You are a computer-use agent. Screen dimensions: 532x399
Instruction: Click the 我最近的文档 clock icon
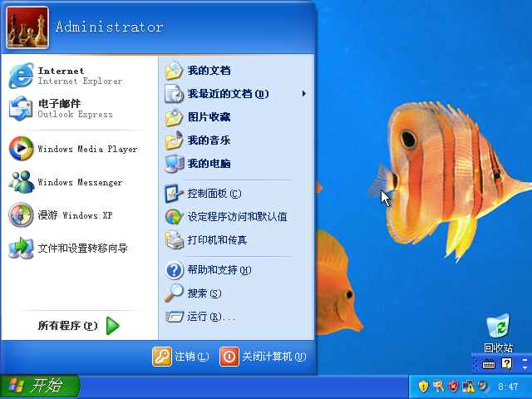pos(175,94)
